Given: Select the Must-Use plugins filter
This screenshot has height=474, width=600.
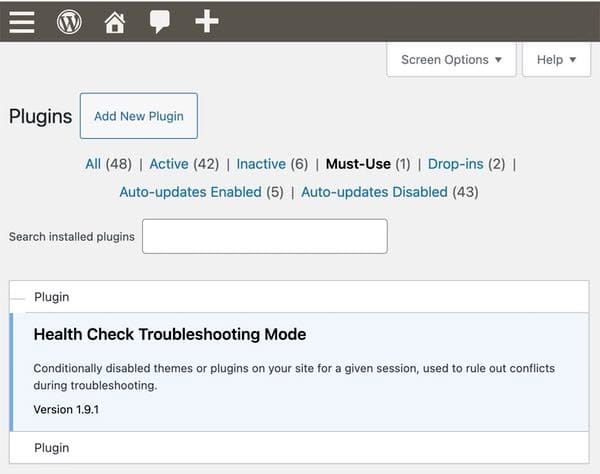Looking at the screenshot, I should click(357, 164).
